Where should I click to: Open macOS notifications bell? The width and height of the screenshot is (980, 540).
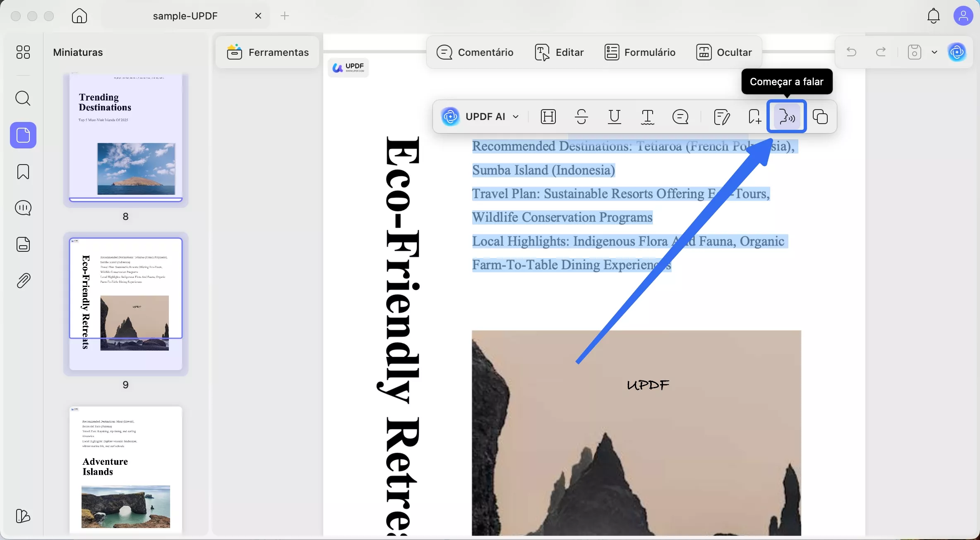click(x=934, y=16)
